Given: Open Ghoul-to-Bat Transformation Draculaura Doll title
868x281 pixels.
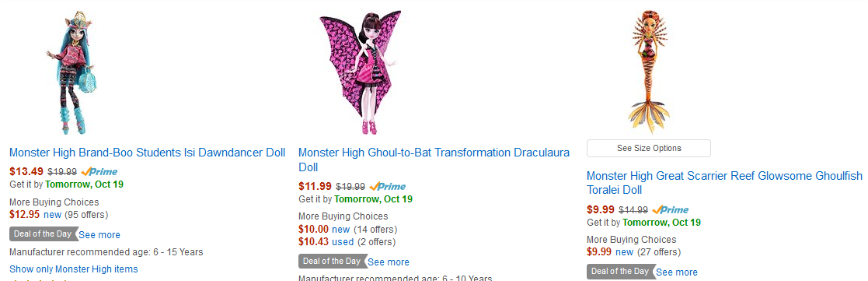Looking at the screenshot, I should pyautogui.click(x=434, y=160).
